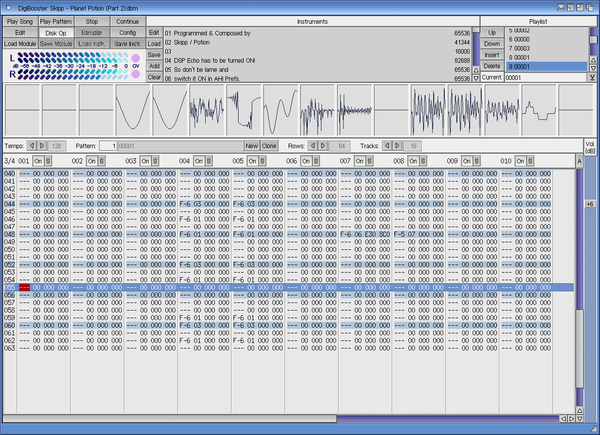The height and width of the screenshot is (435, 600).
Task: Toggle track 010 On button
Action: [x=521, y=160]
